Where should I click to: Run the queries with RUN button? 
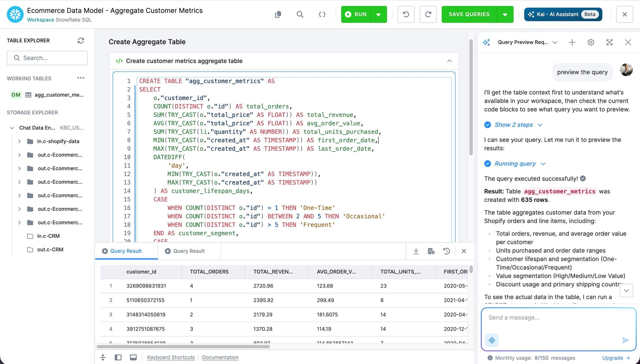[356, 14]
